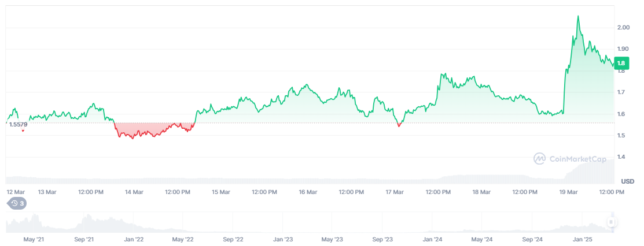Click the 15 Mar axis label
Viewport: 644px width, 246px height.
[x=221, y=192]
